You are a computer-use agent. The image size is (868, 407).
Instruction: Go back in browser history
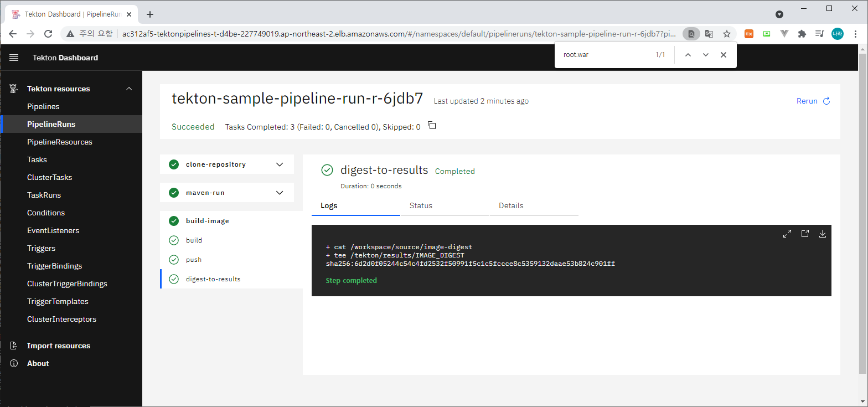(13, 34)
